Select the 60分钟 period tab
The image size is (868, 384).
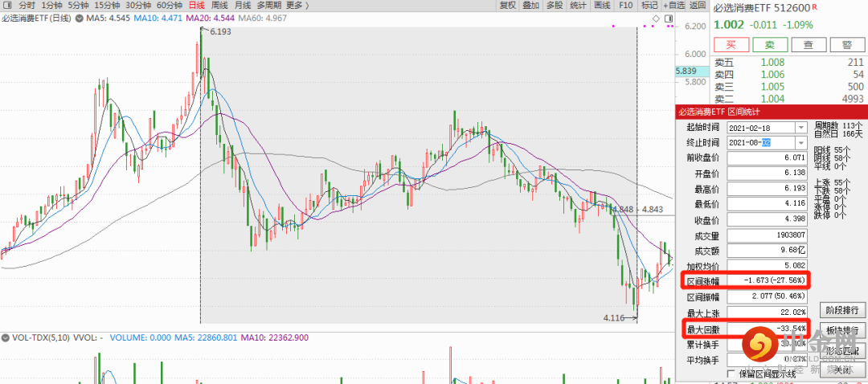170,5
